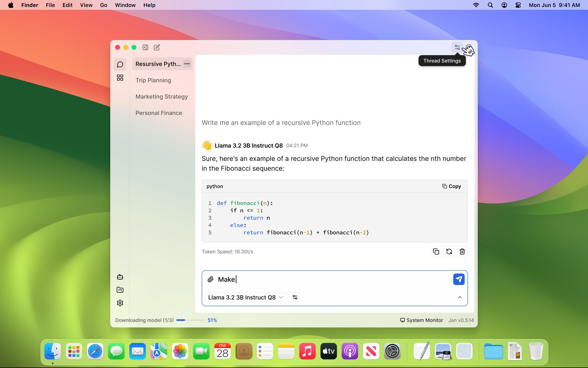The height and width of the screenshot is (368, 588).
Task: Open Thread Settings sliders icon in title bar
Action: (457, 47)
